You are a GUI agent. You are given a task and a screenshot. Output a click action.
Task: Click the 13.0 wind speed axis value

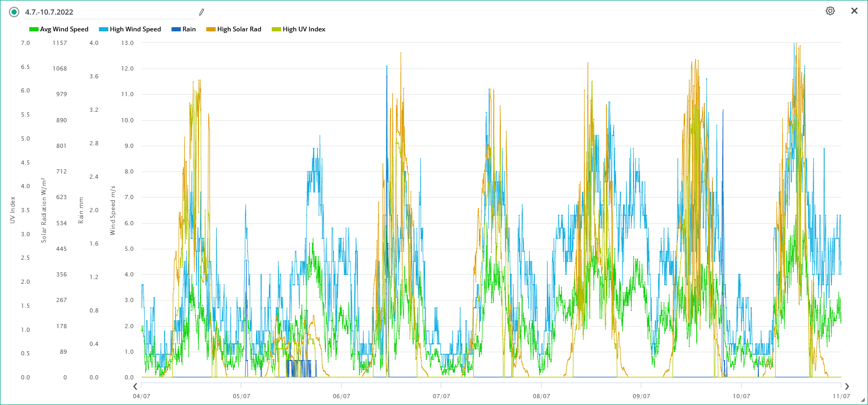click(x=127, y=43)
